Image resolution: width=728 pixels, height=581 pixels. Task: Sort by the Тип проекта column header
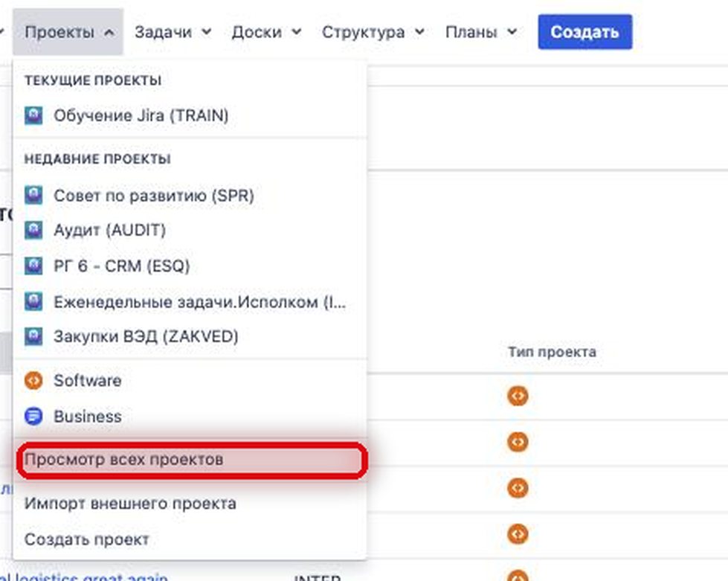[552, 352]
